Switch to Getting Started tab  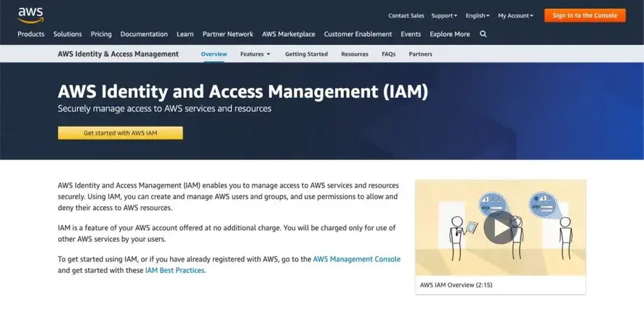[x=307, y=54]
